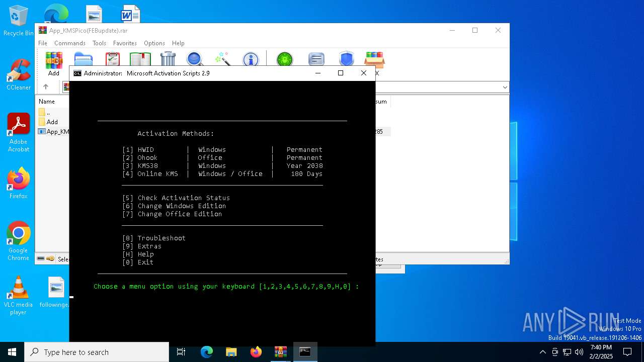Click the green 'Choose a menu option' prompt
644x362 pixels.
(x=226, y=287)
